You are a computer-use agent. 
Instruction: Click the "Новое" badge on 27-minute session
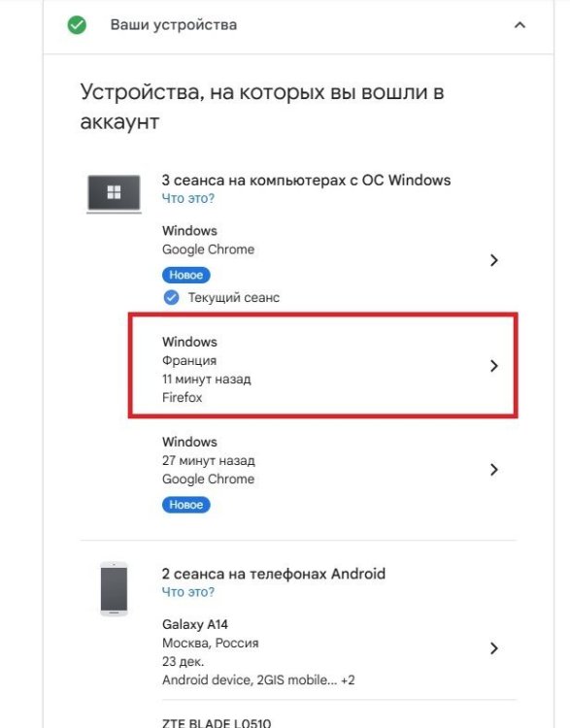[185, 505]
